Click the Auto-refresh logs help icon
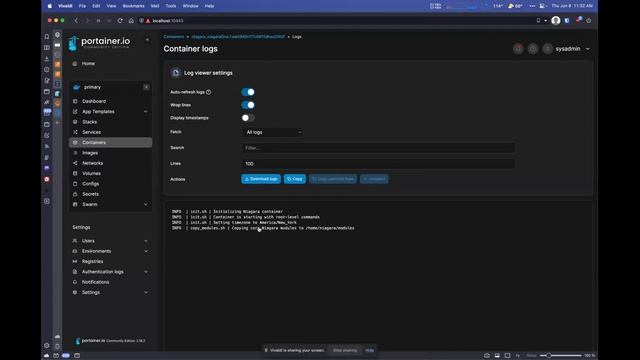The image size is (640, 360). (209, 92)
